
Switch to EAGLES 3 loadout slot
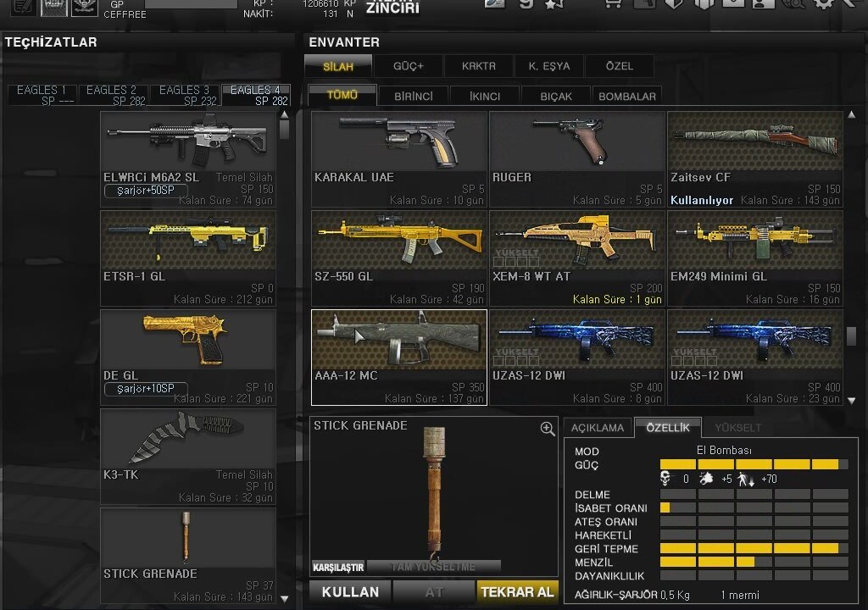[x=185, y=95]
